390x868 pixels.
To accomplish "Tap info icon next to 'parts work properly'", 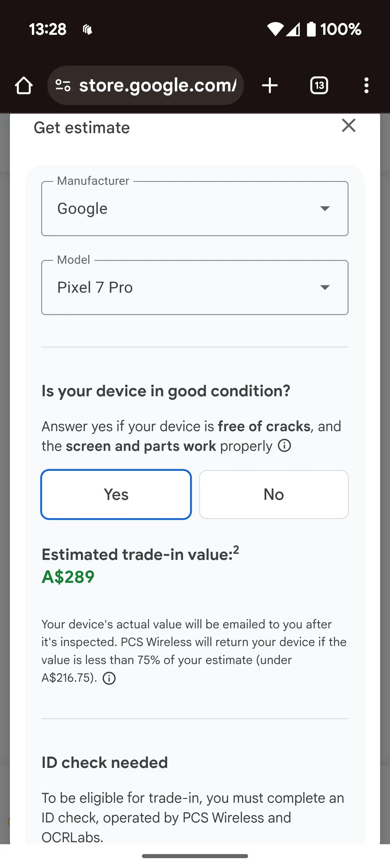I will point(284,445).
